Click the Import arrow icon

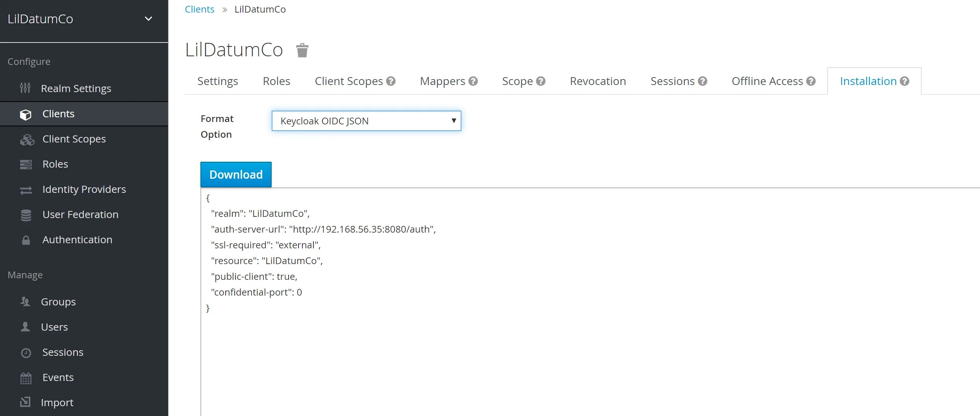(x=25, y=402)
